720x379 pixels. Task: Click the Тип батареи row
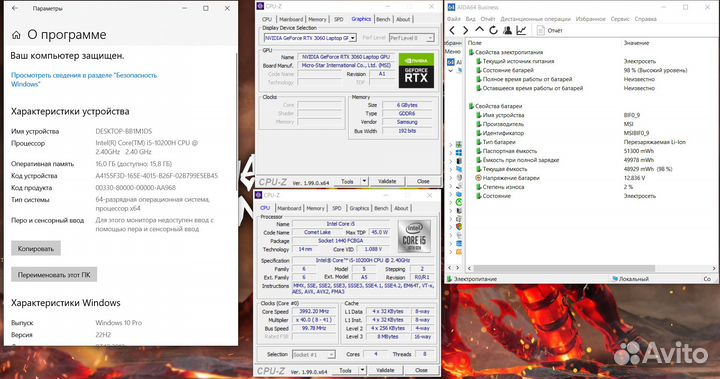tap(591, 142)
